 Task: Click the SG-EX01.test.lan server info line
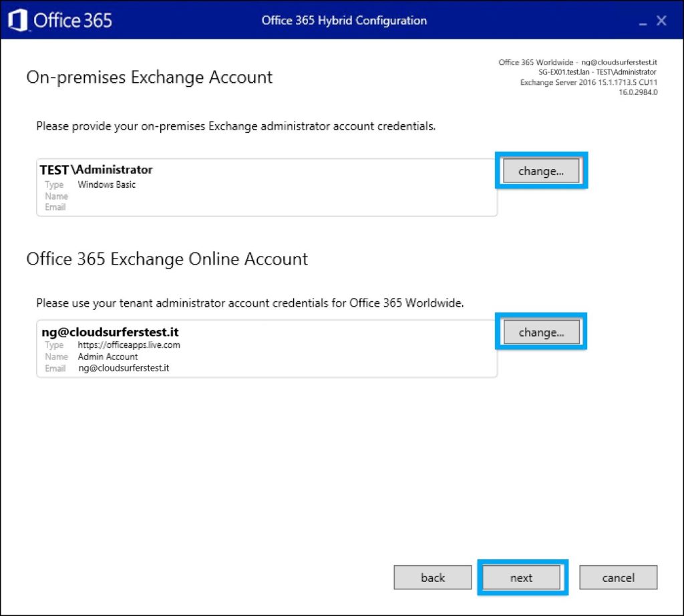pyautogui.click(x=597, y=72)
